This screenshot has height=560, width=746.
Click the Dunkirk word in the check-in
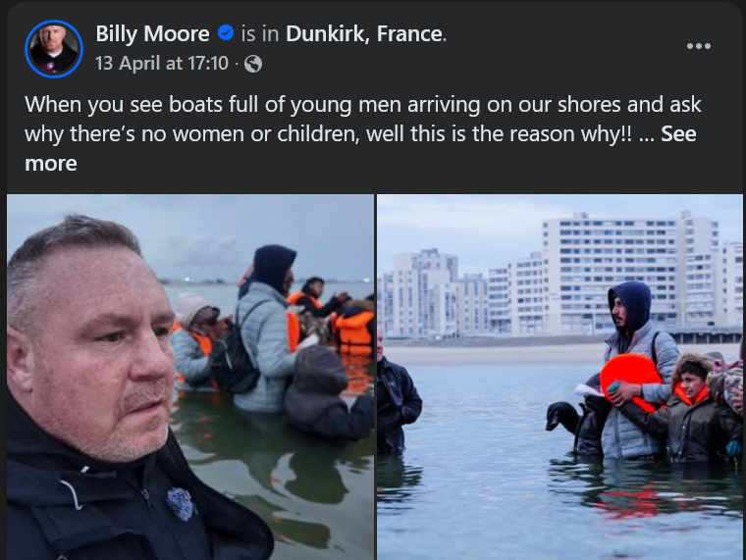(326, 33)
